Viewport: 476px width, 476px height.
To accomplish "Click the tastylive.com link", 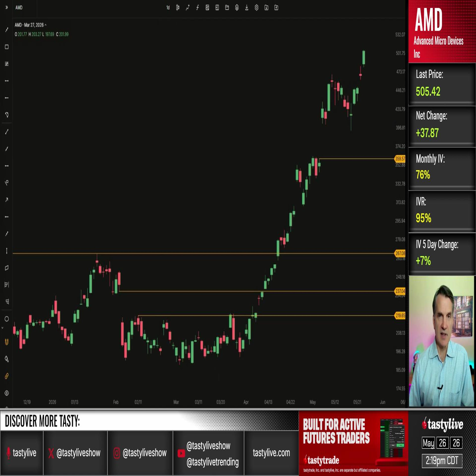I will point(271,453).
